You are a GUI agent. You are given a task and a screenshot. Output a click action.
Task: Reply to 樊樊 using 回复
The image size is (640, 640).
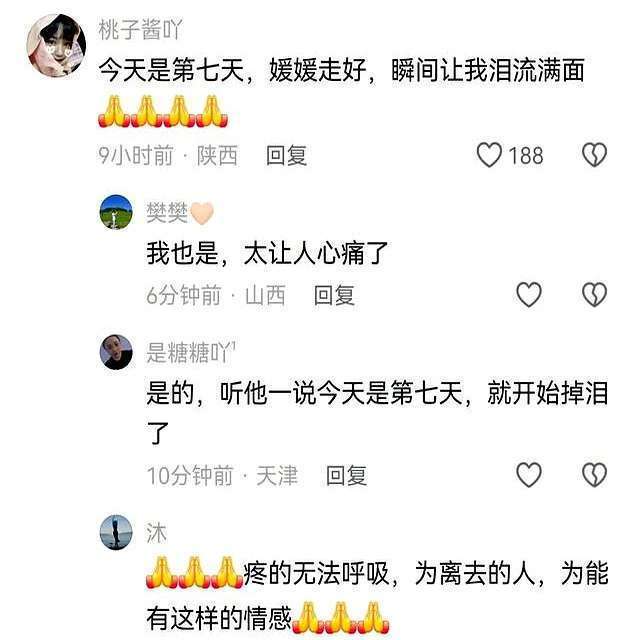click(x=334, y=295)
